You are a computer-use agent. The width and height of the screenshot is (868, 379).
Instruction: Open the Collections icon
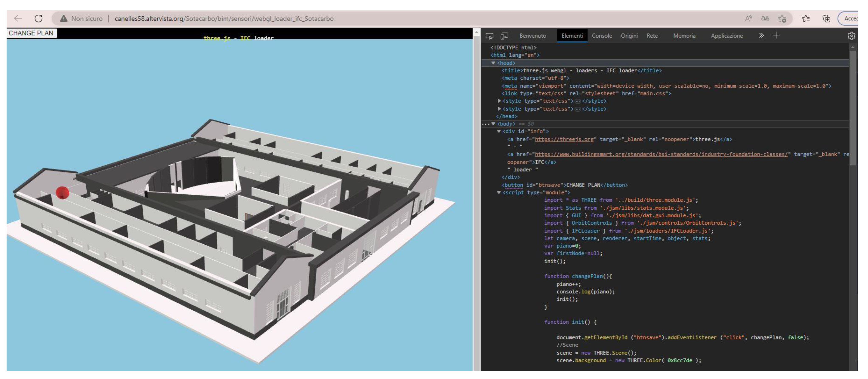(826, 18)
